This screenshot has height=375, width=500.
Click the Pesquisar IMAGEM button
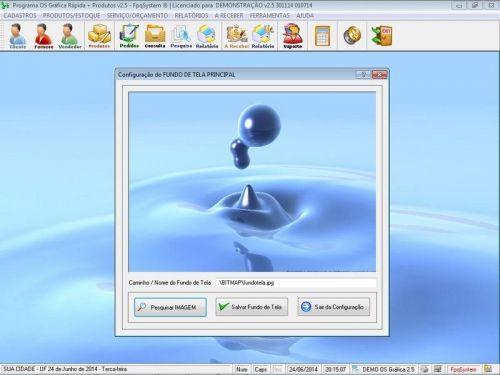[x=170, y=307]
